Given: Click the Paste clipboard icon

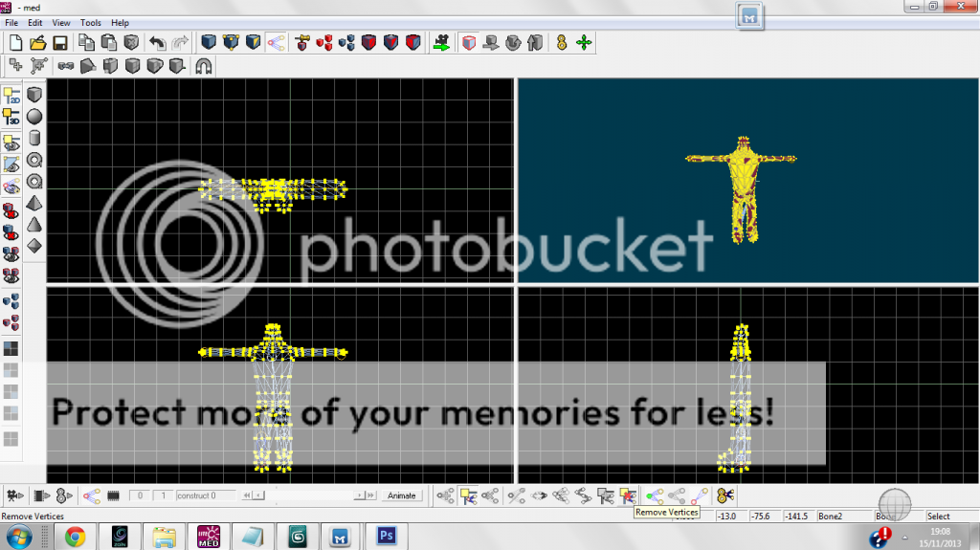Looking at the screenshot, I should point(109,42).
